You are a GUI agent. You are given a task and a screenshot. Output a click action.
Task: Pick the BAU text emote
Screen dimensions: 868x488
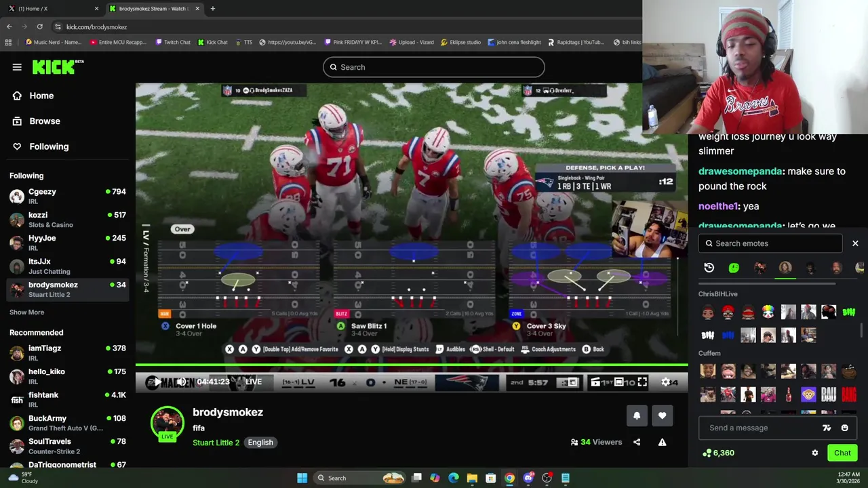(828, 394)
